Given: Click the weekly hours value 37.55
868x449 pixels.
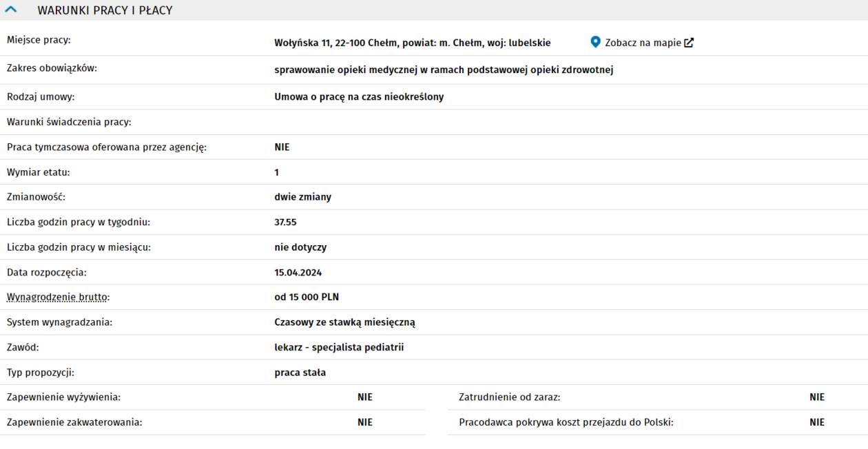Looking at the screenshot, I should click(x=285, y=222).
